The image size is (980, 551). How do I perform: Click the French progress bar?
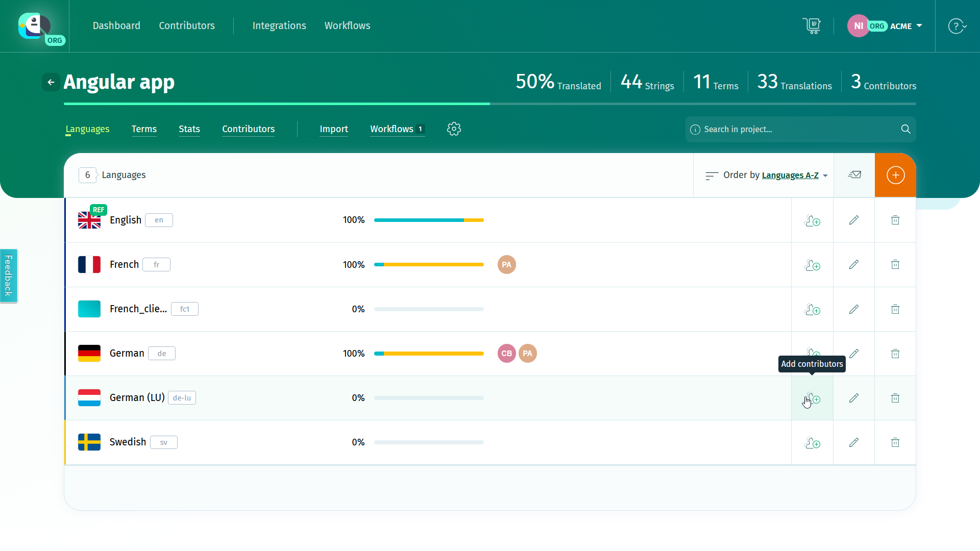point(429,264)
